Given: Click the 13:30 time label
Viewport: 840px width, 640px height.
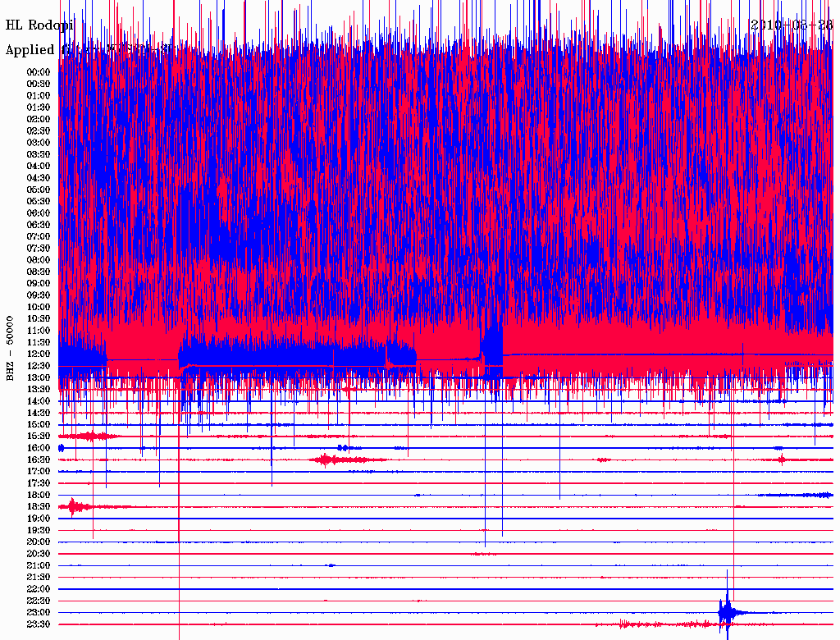Looking at the screenshot, I should point(39,390).
